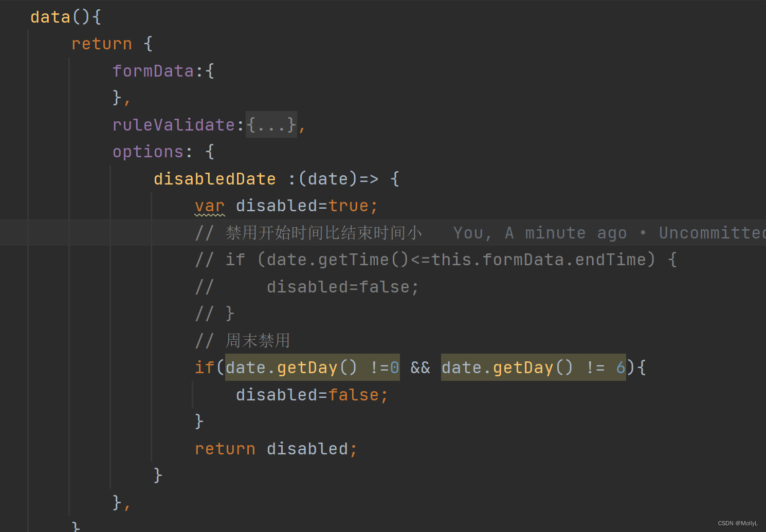
Task: Place cursor on 'formData:{' property
Action: click(163, 71)
